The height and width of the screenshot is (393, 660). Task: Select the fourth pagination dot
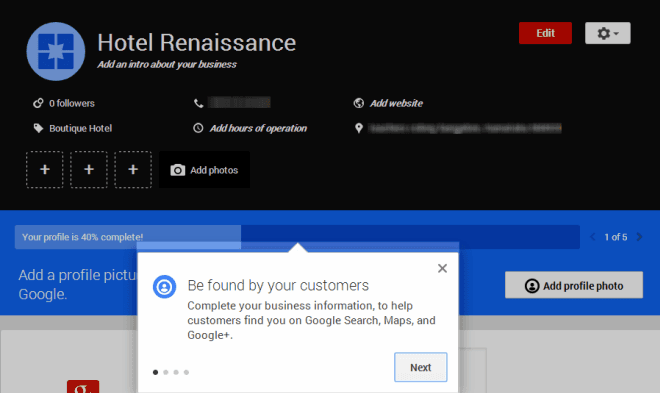186,372
